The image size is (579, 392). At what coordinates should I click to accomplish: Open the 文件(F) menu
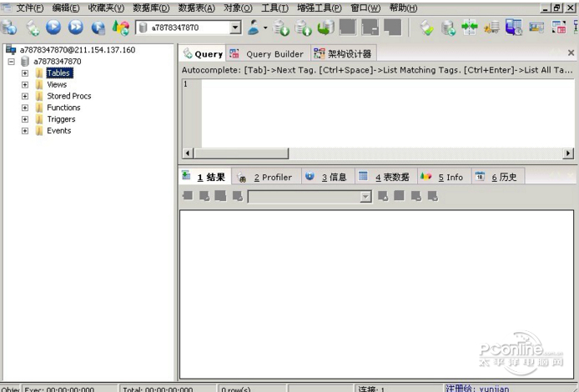pyautogui.click(x=29, y=8)
